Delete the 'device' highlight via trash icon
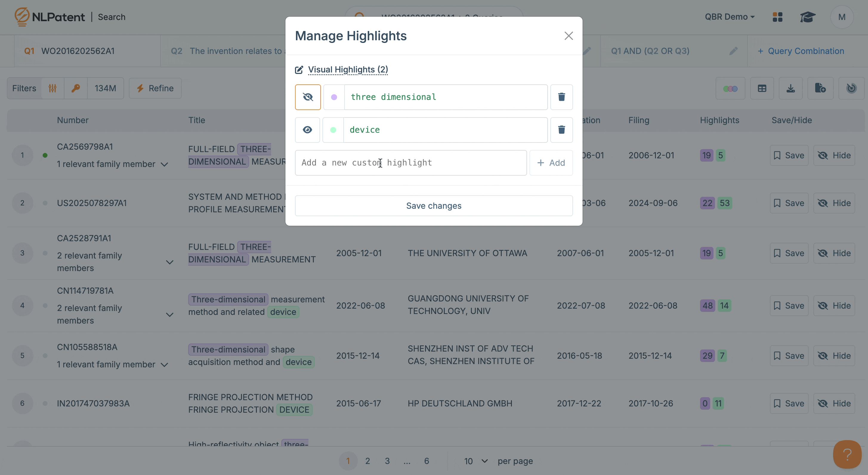 561,130
